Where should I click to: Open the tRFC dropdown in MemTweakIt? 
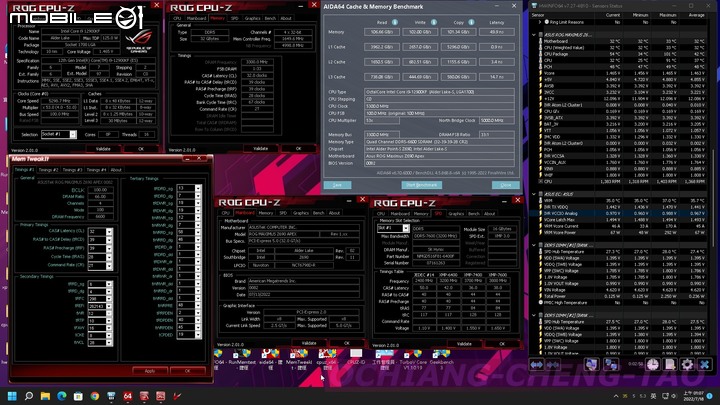[109, 298]
